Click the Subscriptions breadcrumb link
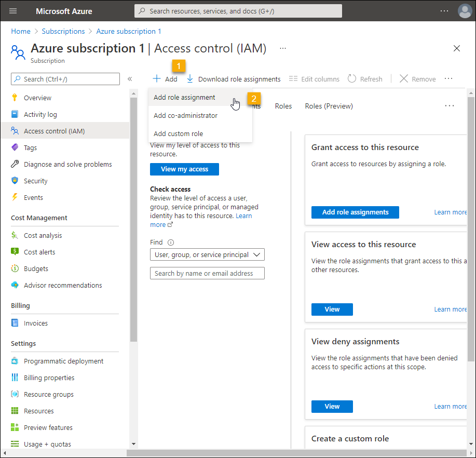Viewport: 476px width, 458px height. [x=63, y=31]
